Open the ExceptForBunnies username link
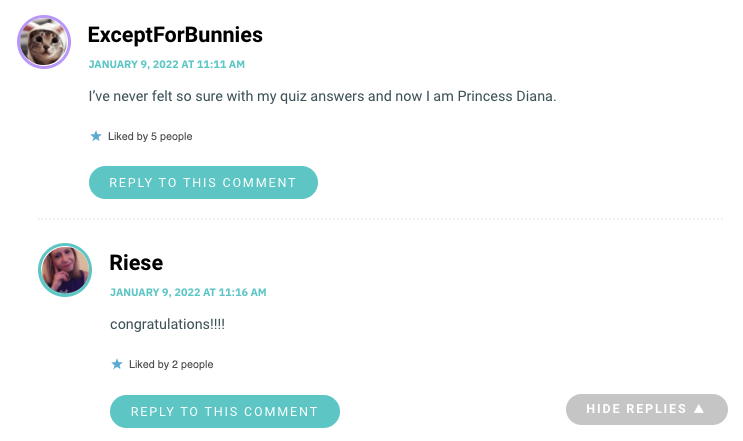This screenshot has height=441, width=743. tap(175, 35)
